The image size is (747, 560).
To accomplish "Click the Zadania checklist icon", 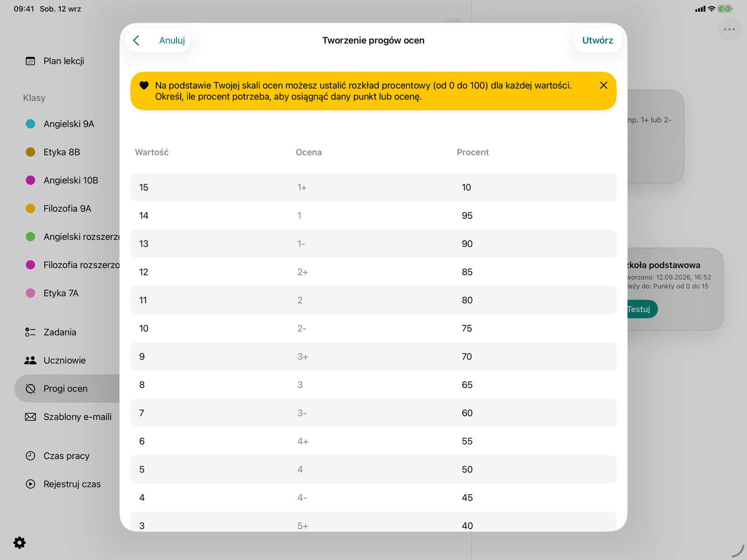I will [30, 332].
